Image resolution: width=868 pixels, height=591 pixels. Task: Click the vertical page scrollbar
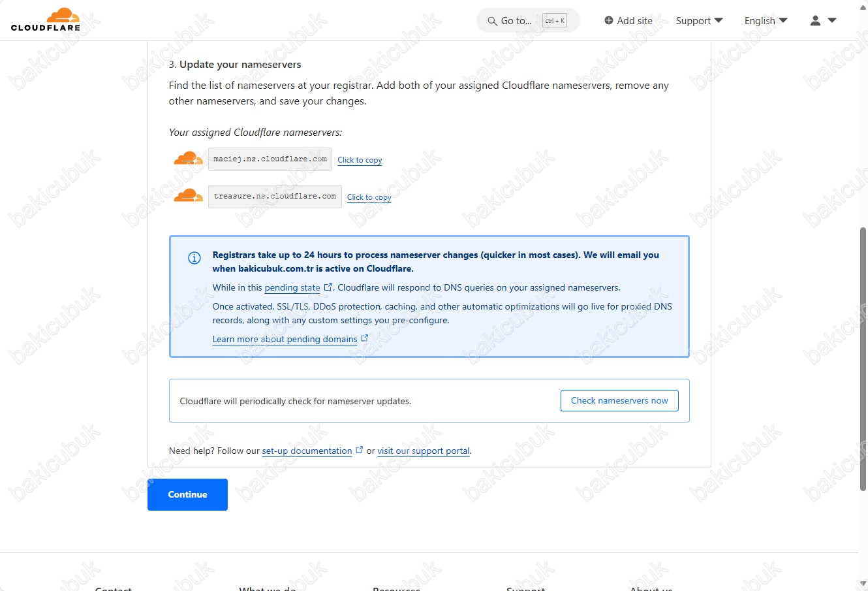(863, 359)
